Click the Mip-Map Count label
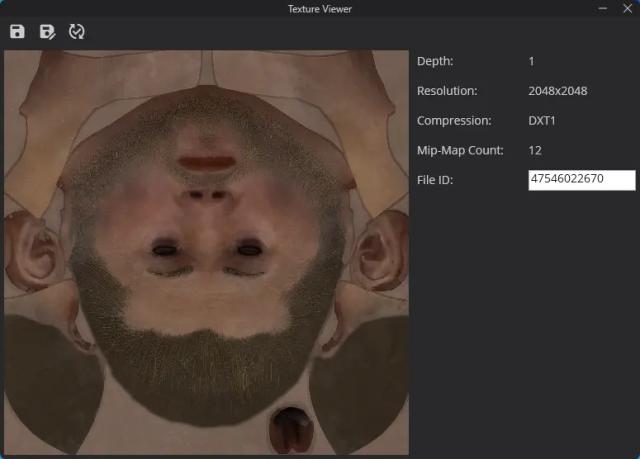Screen dimensions: 640x459 (460, 150)
